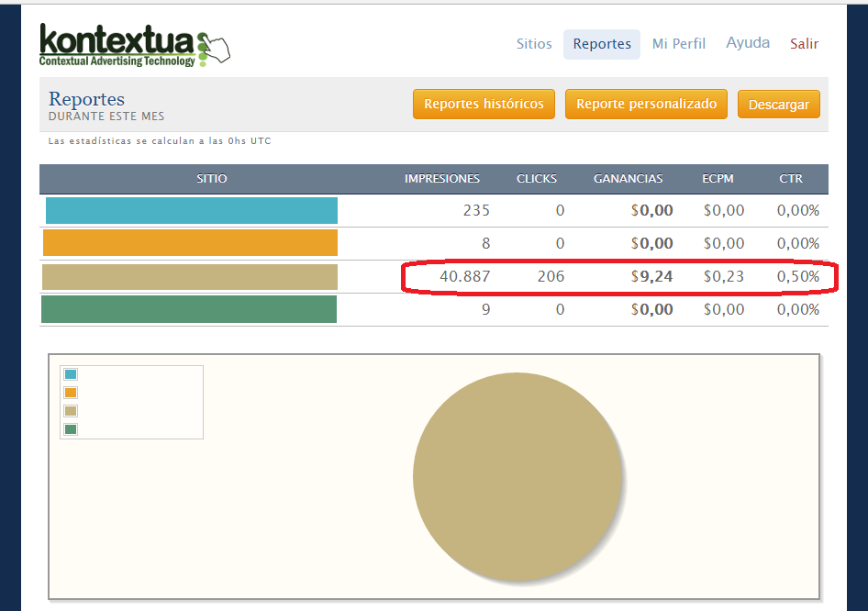Image resolution: width=868 pixels, height=611 pixels.
Task: Click the tan legend swatch
Action: point(71,411)
